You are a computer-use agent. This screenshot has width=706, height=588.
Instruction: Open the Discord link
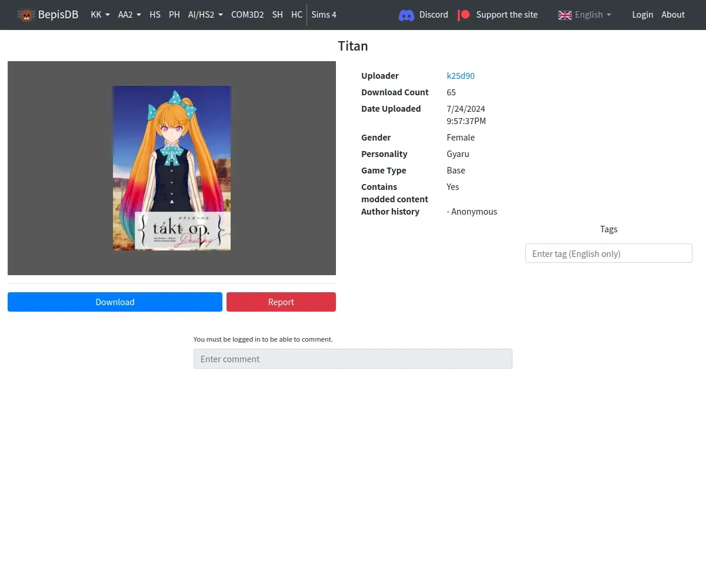click(x=434, y=15)
